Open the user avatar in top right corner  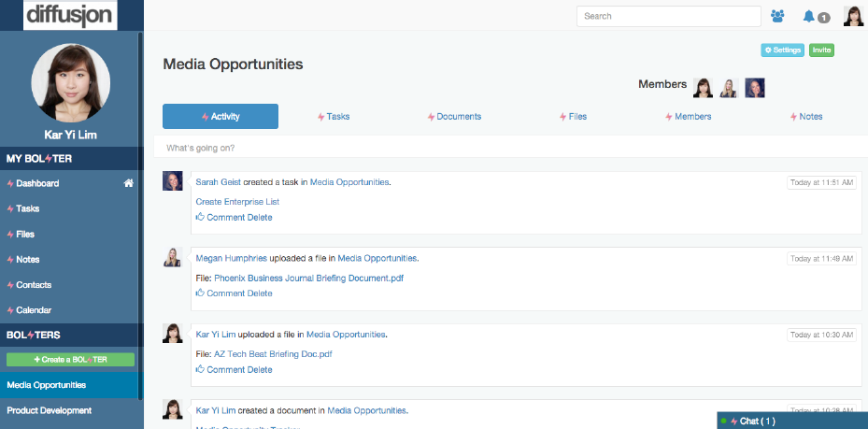coord(853,16)
